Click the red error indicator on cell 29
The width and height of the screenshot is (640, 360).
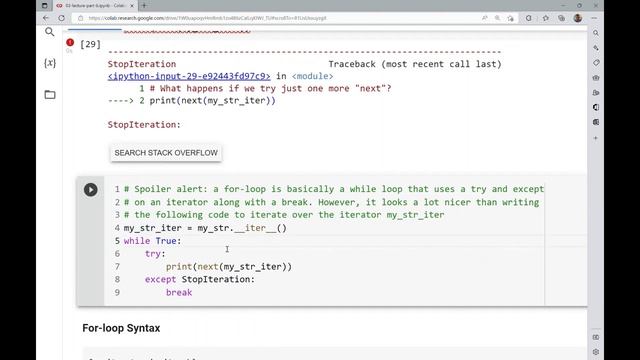point(70,42)
